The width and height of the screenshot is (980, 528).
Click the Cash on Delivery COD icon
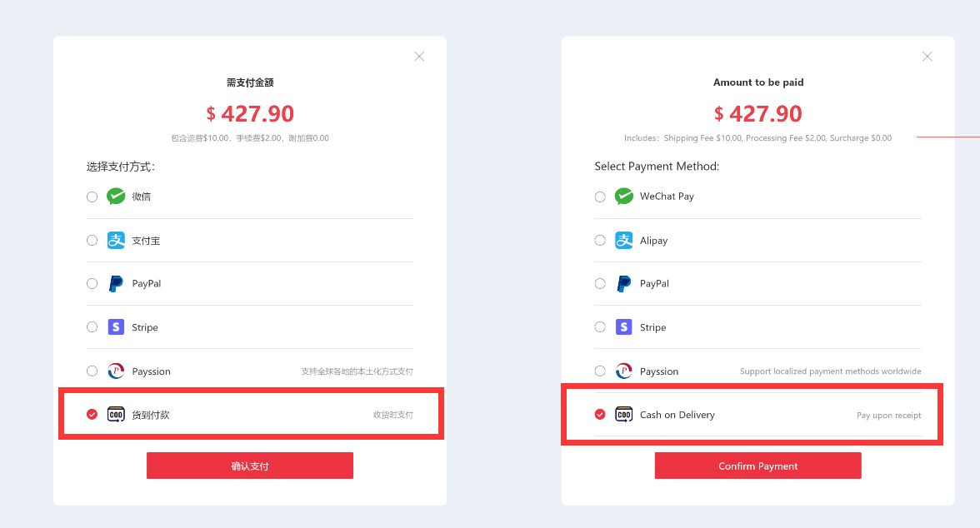(x=623, y=414)
